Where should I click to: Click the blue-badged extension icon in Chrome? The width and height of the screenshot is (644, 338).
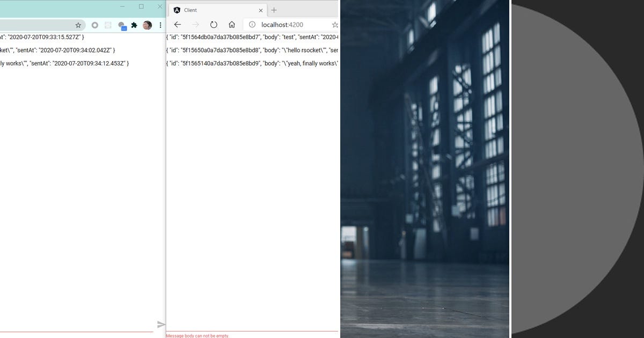coord(122,25)
